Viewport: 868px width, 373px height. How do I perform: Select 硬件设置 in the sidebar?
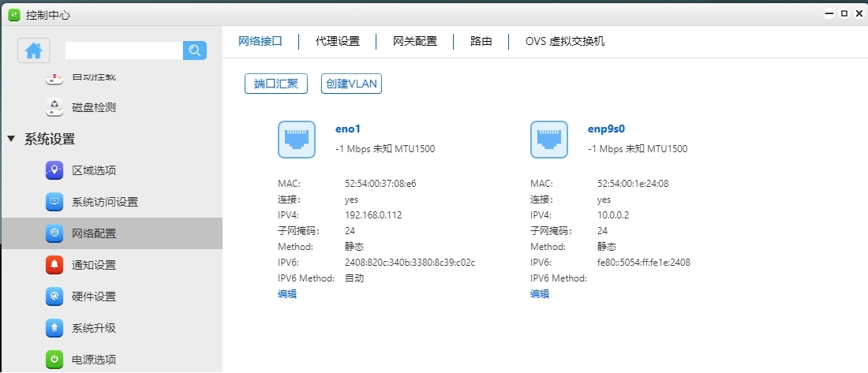[x=94, y=297]
